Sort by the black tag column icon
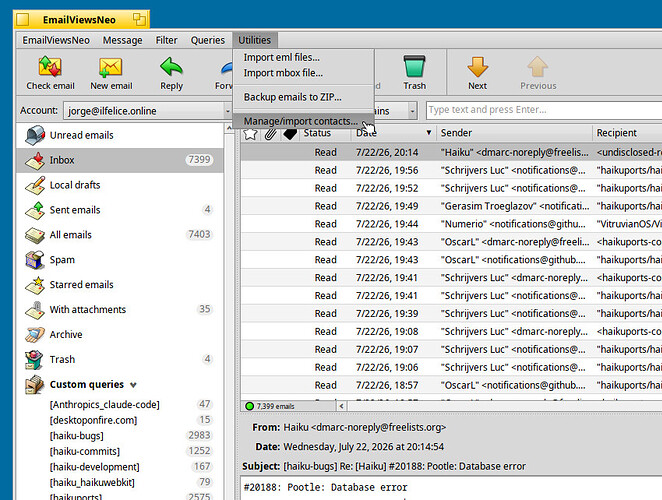The image size is (662, 500). point(290,134)
